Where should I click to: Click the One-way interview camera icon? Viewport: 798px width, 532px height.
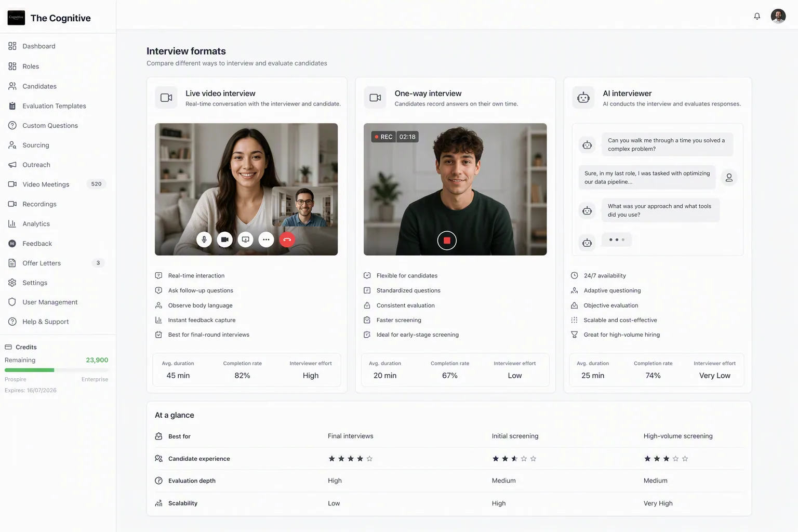[x=375, y=98]
